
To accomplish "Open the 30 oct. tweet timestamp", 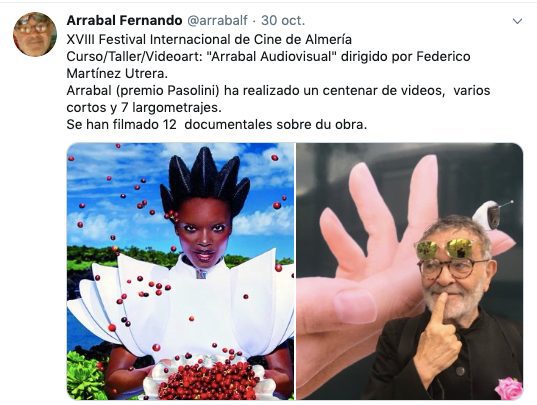I will pos(283,21).
